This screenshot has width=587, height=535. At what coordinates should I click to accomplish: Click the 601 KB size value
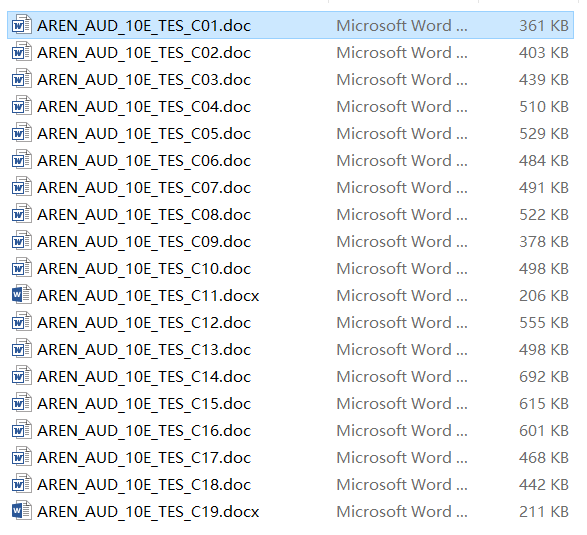544,431
